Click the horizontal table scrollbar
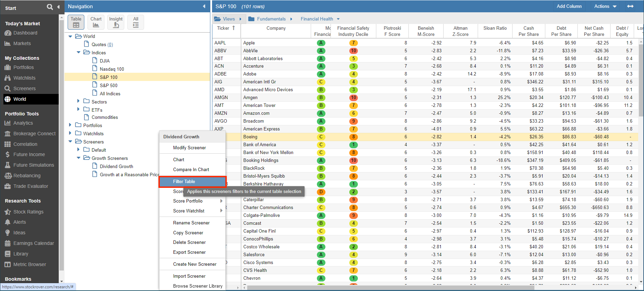Image resolution: width=644 pixels, height=291 pixels. click(391, 288)
